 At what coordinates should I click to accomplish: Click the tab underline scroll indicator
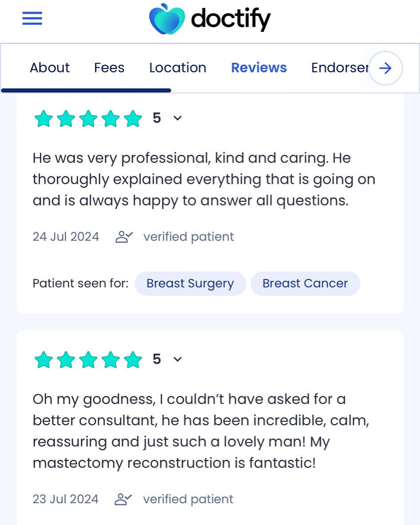[86, 91]
